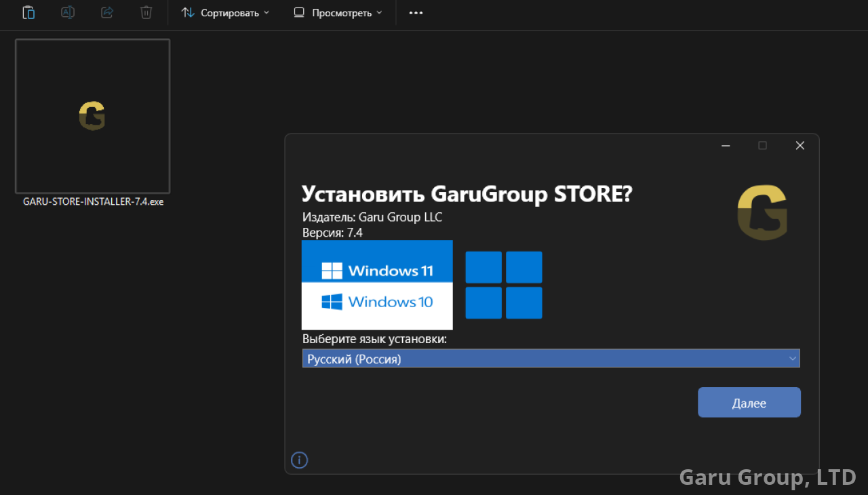The width and height of the screenshot is (868, 495).
Task: Click the Paste clipboard icon in toolbar
Action: click(28, 12)
